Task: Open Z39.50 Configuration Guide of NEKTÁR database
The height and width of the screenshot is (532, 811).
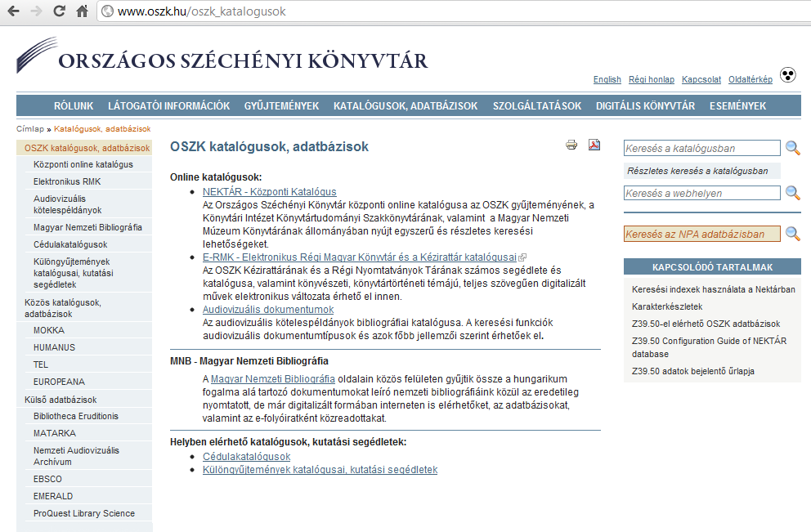Action: [709, 347]
